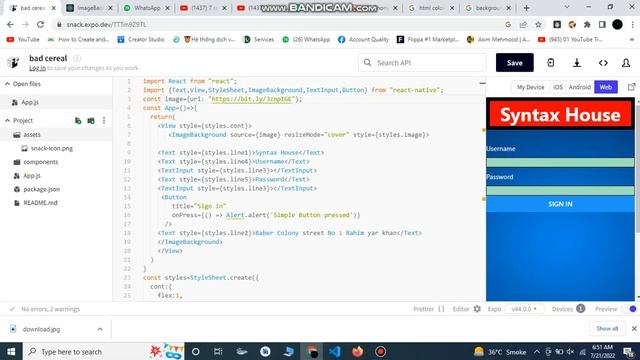
Task: Open the Project three-dot menu
Action: click(x=104, y=120)
